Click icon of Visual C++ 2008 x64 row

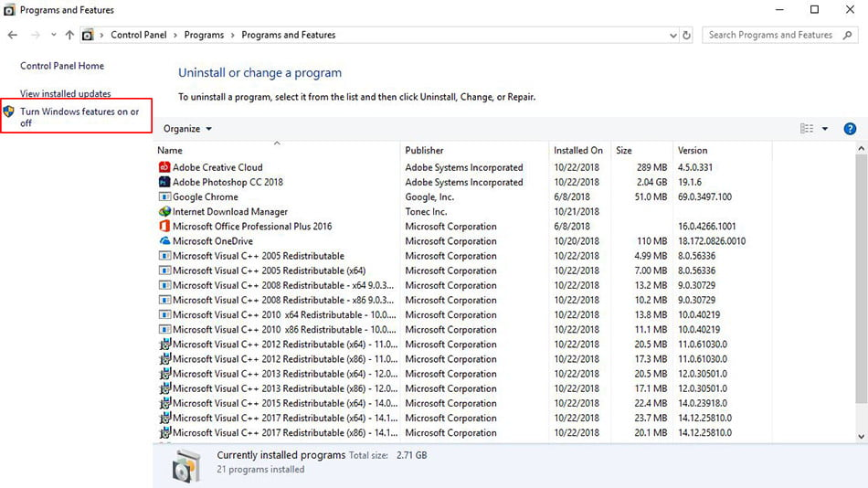pyautogui.click(x=164, y=285)
